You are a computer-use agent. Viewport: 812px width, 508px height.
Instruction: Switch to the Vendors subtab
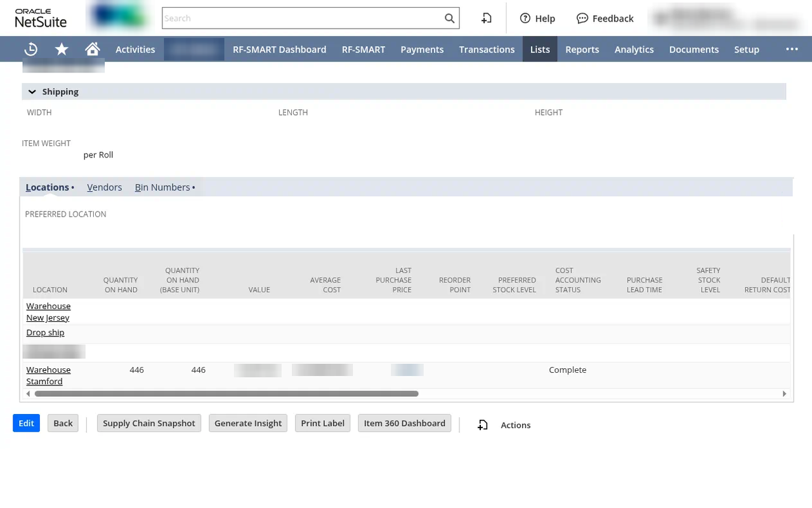coord(104,187)
